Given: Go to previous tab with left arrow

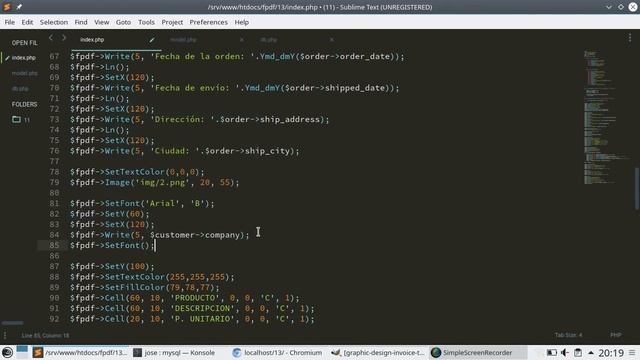Looking at the screenshot, I should coord(51,38).
